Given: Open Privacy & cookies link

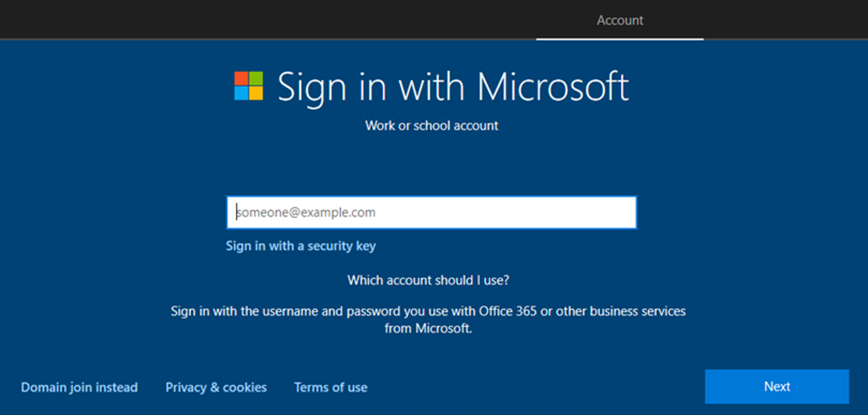Looking at the screenshot, I should pyautogui.click(x=216, y=388).
